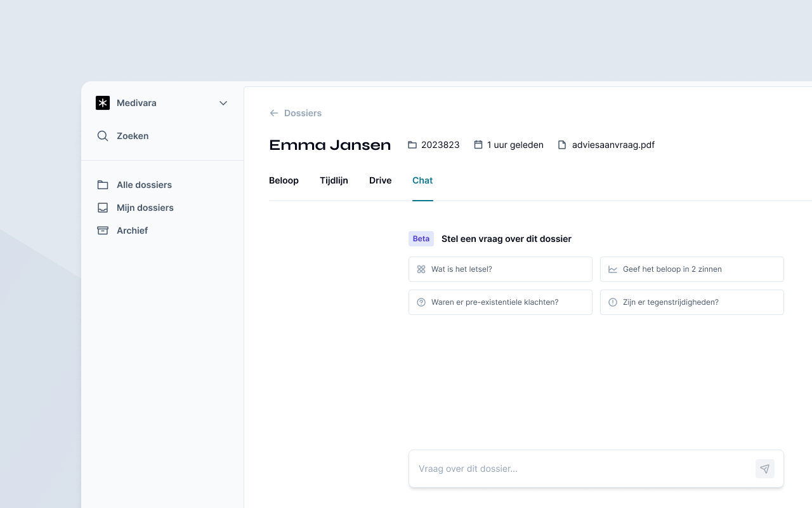812x508 pixels.
Task: Switch to the Drive tab
Action: [380, 180]
